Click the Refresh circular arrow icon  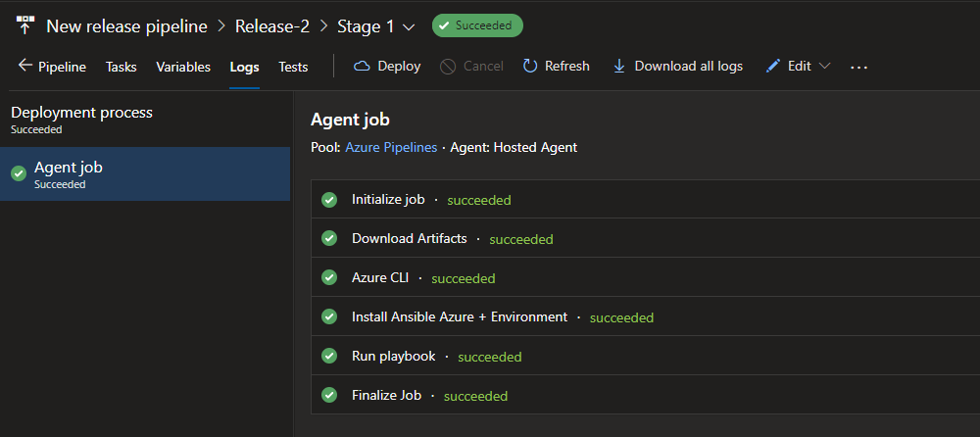[530, 67]
